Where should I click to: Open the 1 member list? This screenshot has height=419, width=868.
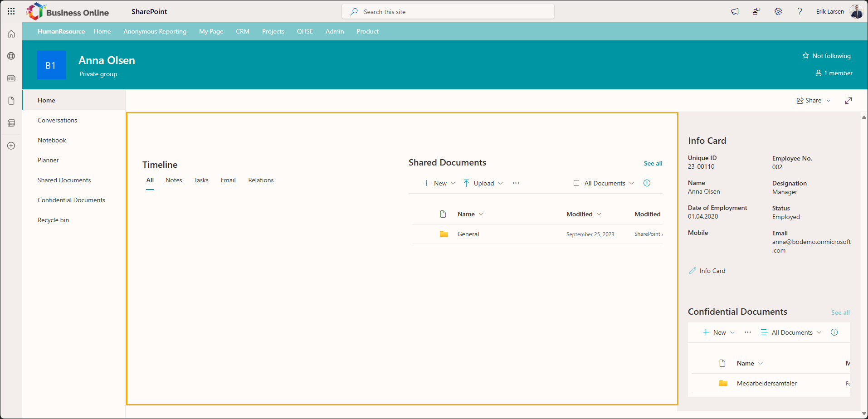pos(834,73)
